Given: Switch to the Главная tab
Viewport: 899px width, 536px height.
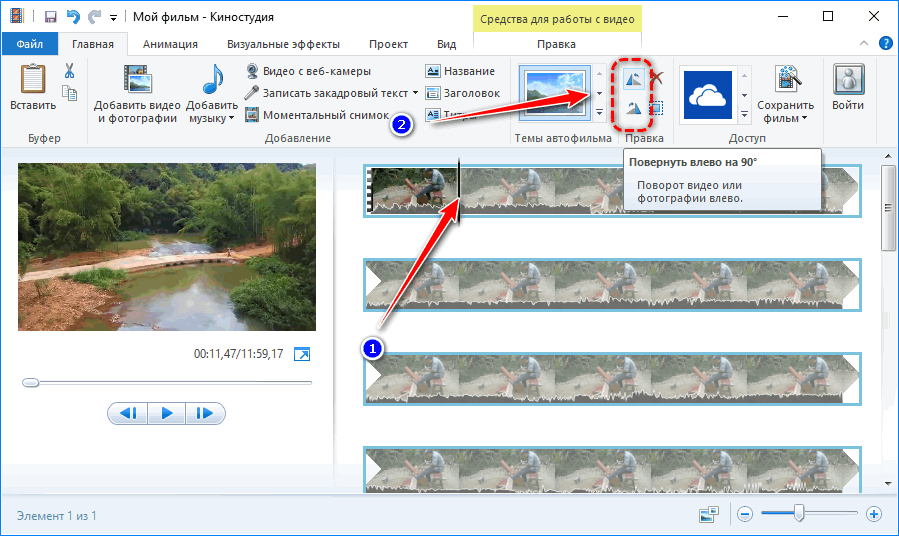Looking at the screenshot, I should (93, 44).
